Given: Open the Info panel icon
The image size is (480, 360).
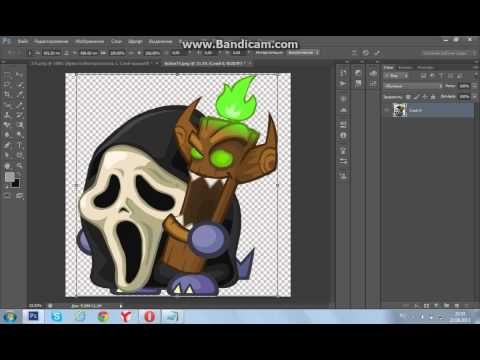Looking at the screenshot, I should click(x=343, y=135).
